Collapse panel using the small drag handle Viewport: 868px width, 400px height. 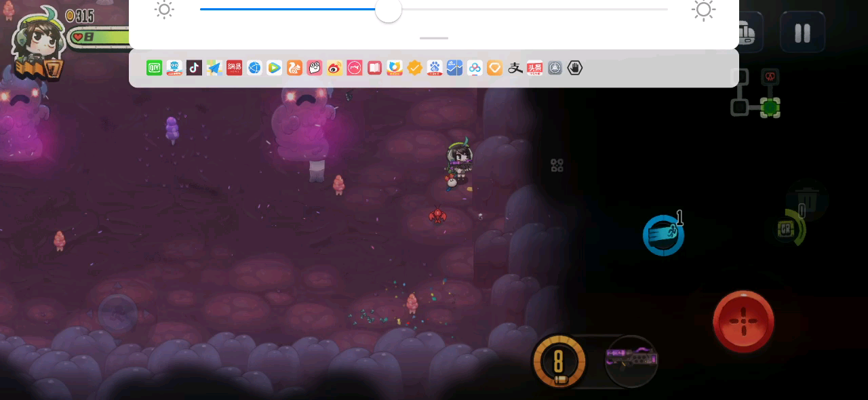[x=434, y=38]
